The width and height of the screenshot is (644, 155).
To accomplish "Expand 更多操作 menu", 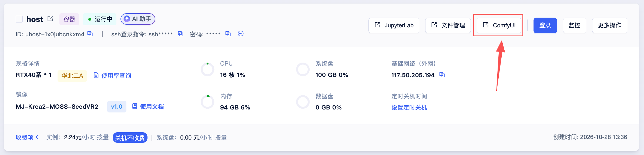I will (x=610, y=25).
